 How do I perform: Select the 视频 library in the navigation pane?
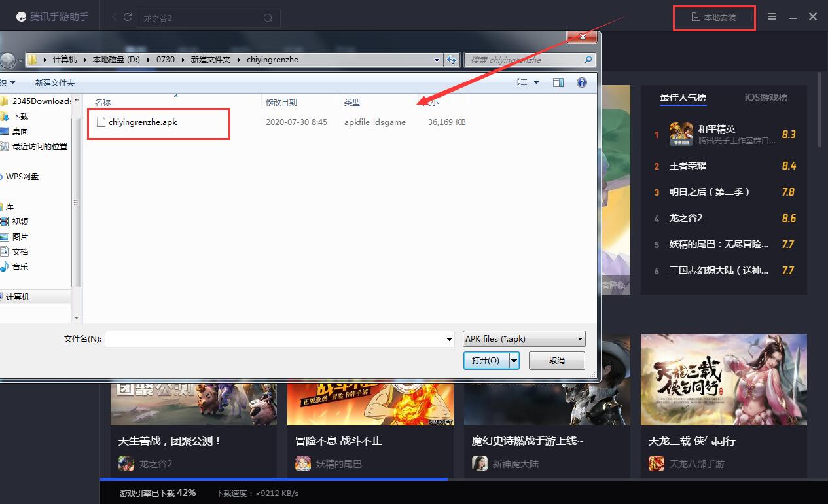20,221
